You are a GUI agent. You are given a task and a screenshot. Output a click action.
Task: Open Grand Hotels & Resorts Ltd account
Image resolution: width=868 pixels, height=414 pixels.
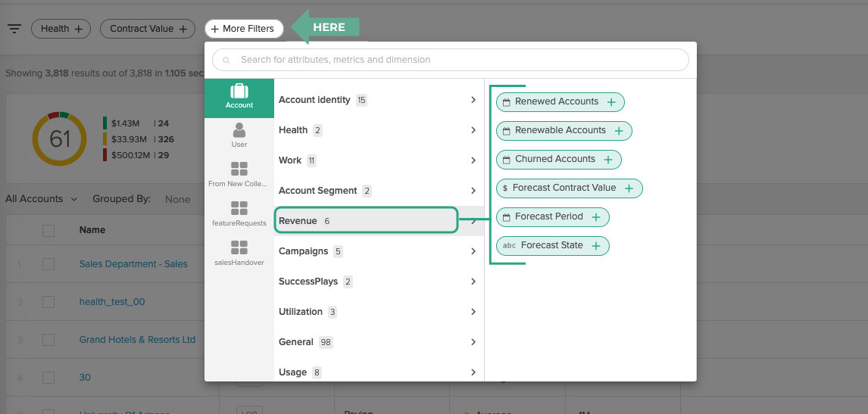tap(137, 339)
